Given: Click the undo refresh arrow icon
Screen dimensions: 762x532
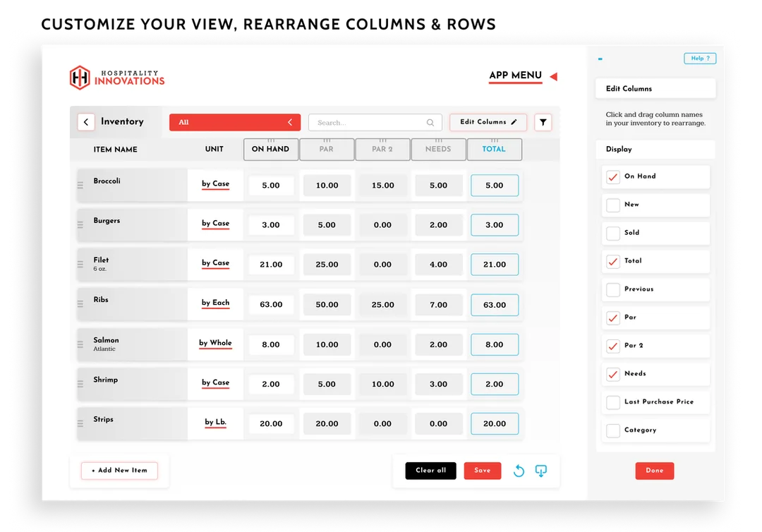Looking at the screenshot, I should pos(519,471).
